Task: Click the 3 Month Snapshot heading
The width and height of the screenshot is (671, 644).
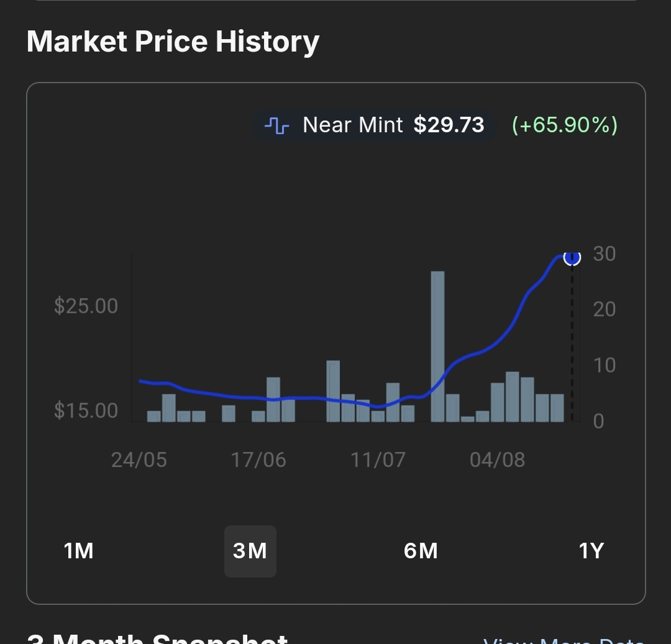Action: [x=158, y=638]
